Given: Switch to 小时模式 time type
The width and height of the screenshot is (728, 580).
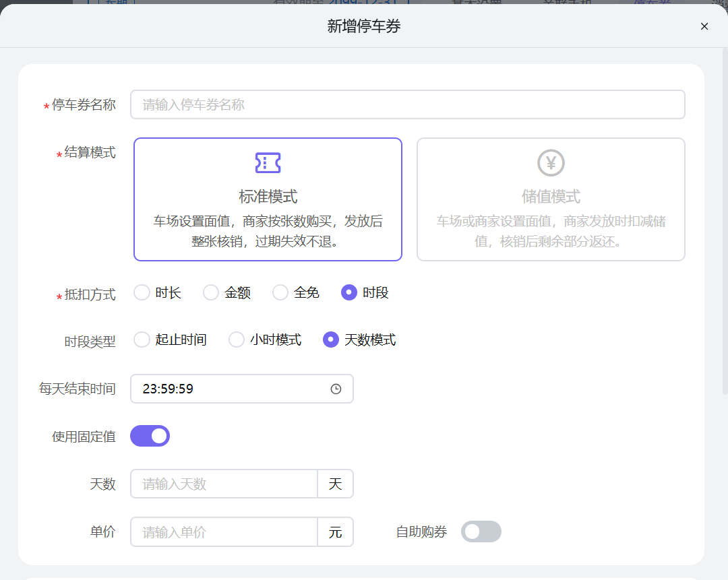Looking at the screenshot, I should 236,340.
